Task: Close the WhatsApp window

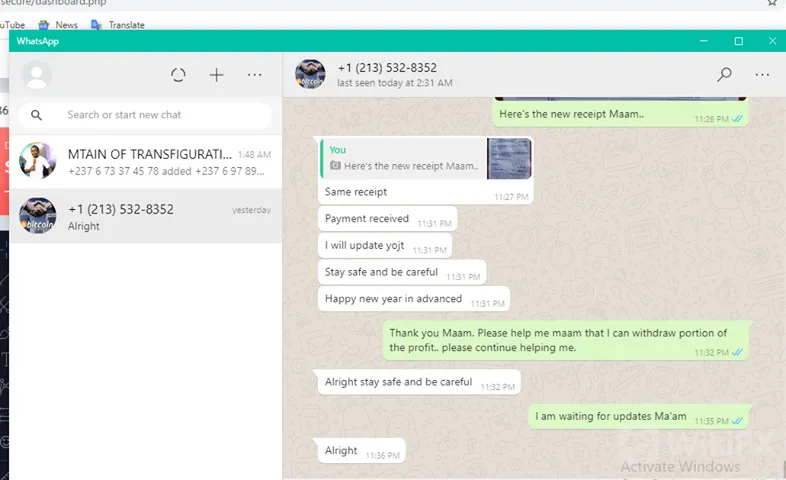Action: point(772,41)
